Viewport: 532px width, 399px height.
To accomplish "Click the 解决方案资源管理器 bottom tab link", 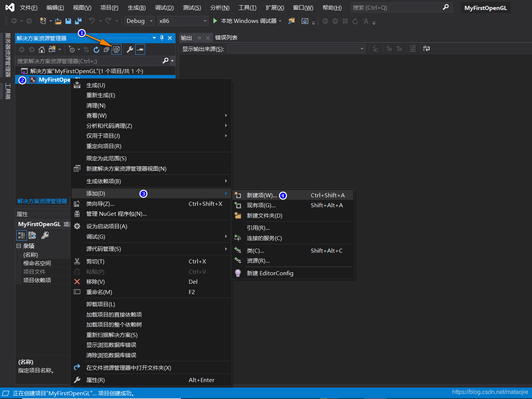I will [42, 201].
